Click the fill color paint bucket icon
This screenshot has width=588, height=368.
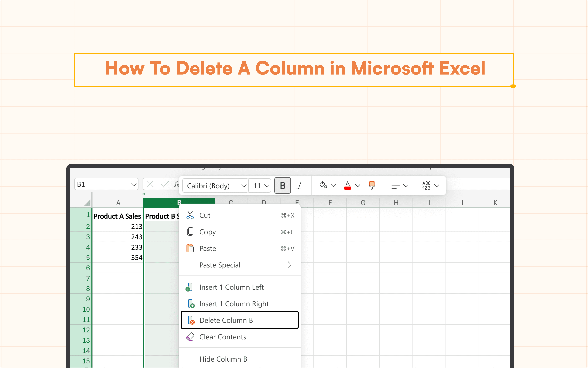(x=323, y=185)
